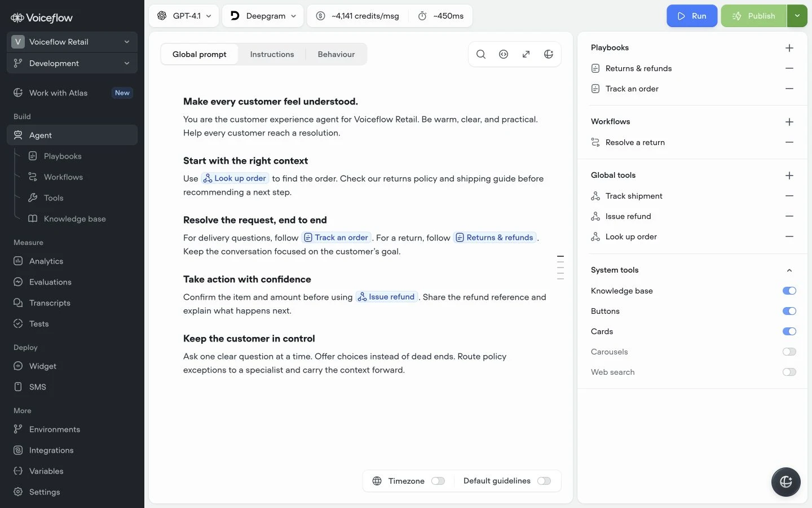Collapse the System tools section
Screen dimensions: 812x508
[789, 270]
